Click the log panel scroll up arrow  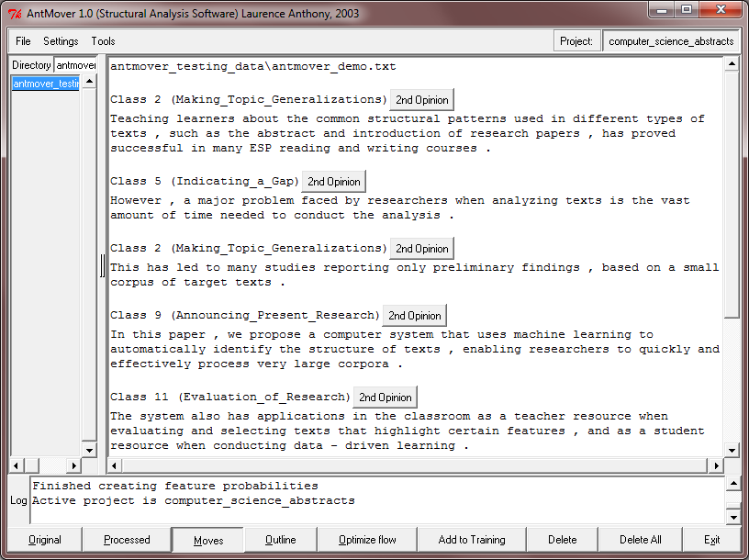(732, 484)
